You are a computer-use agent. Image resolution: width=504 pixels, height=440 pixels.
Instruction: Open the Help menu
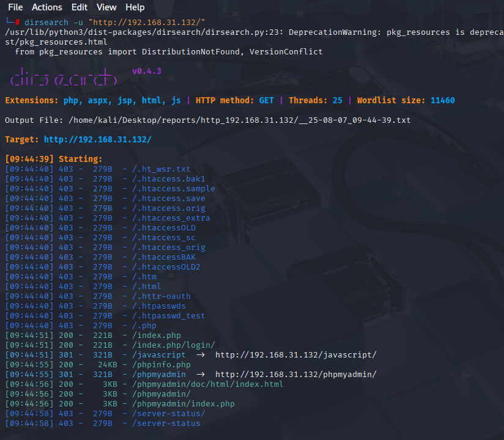[x=135, y=7]
